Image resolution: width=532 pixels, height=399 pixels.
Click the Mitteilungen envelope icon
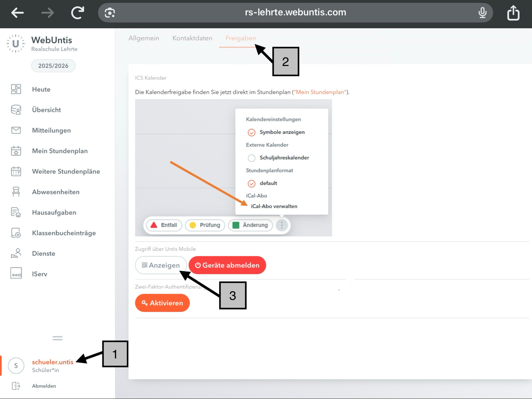point(16,130)
